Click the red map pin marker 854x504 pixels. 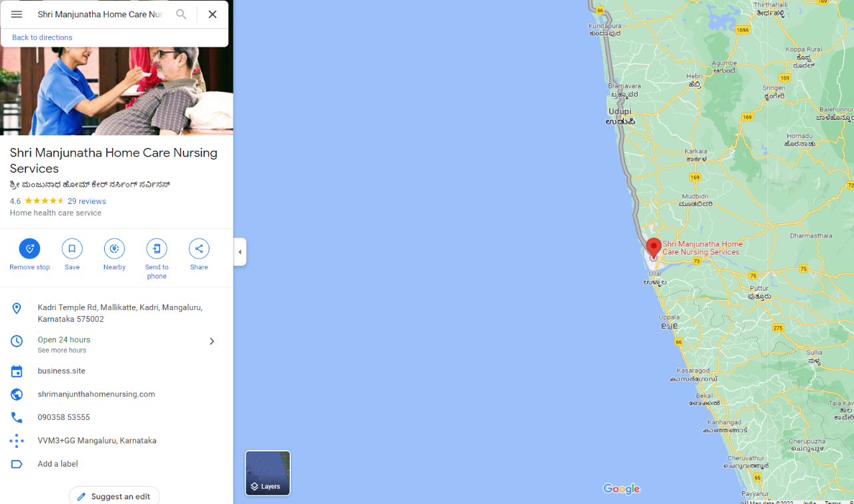(654, 248)
